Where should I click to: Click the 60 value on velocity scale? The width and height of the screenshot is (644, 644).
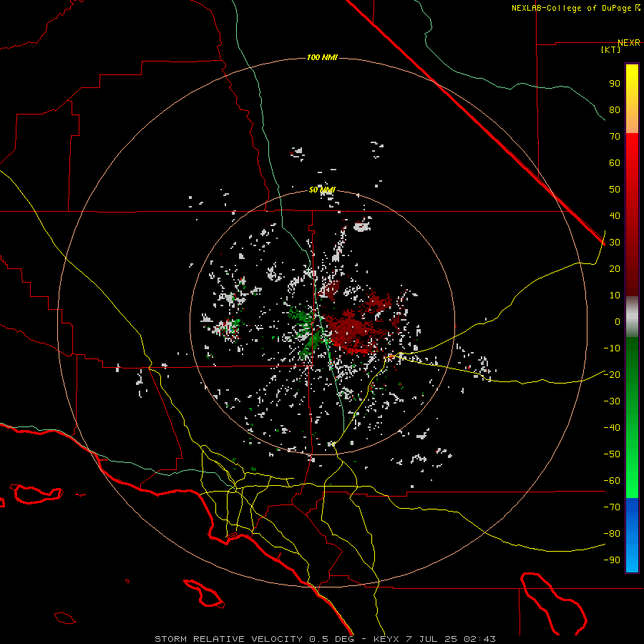click(615, 162)
